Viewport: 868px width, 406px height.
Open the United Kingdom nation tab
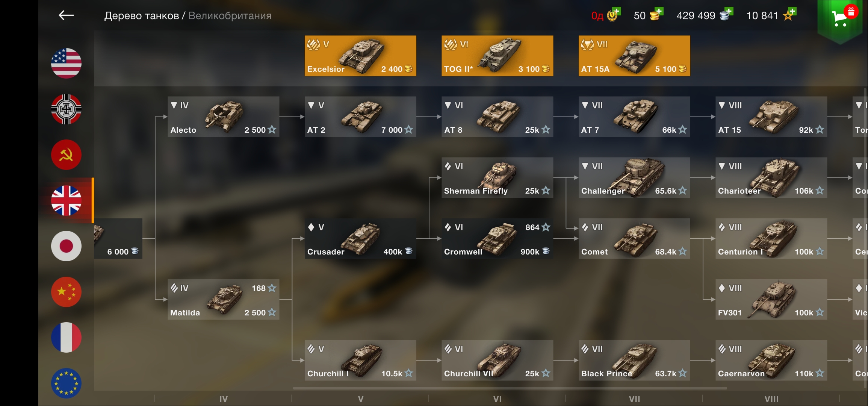pos(66,200)
